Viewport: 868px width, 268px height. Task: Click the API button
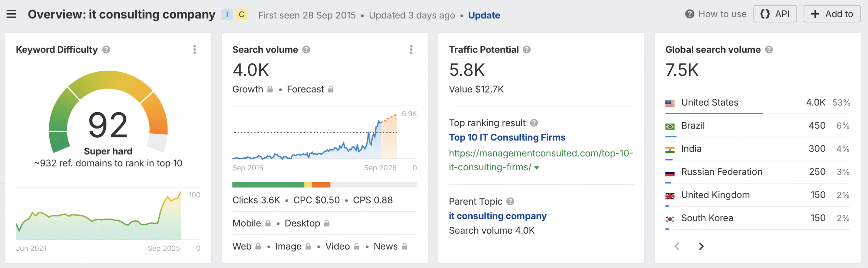(x=775, y=14)
